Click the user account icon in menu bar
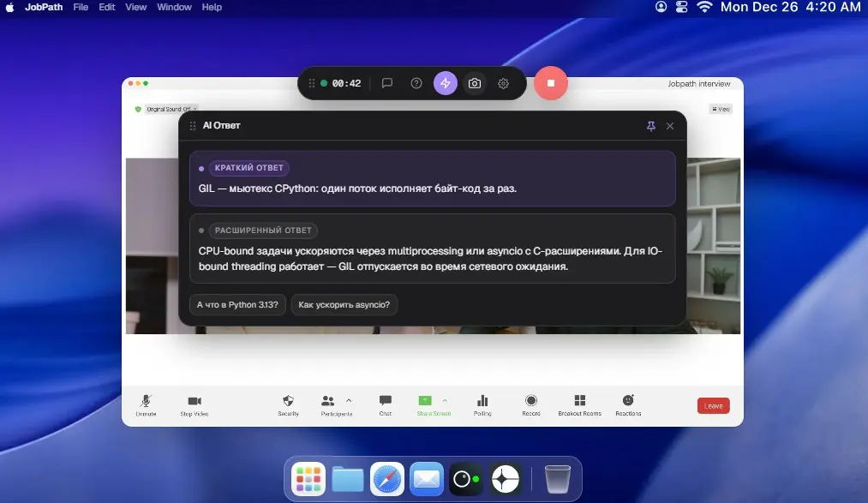Screen dimensions: 868x503 [x=661, y=7]
